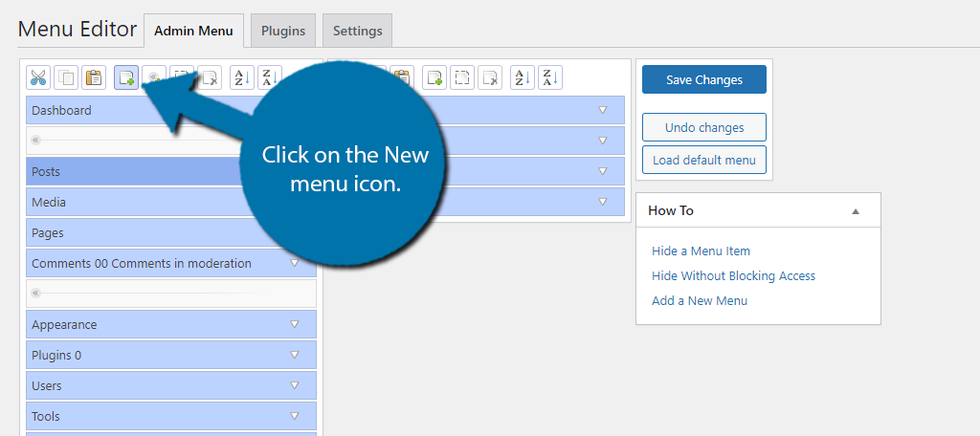Click the Save Changes button
Screen dimensions: 980x436
point(704,79)
